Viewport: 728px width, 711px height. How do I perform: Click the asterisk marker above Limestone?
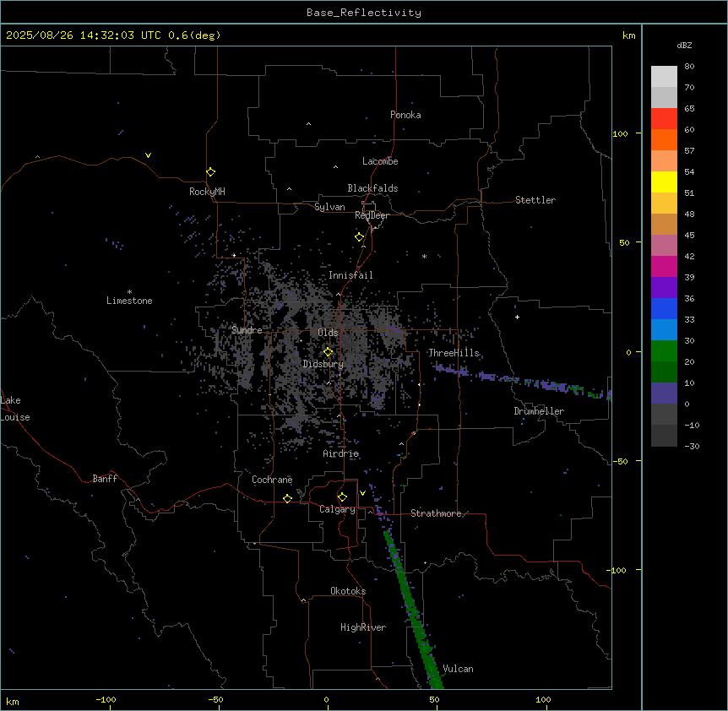129,292
